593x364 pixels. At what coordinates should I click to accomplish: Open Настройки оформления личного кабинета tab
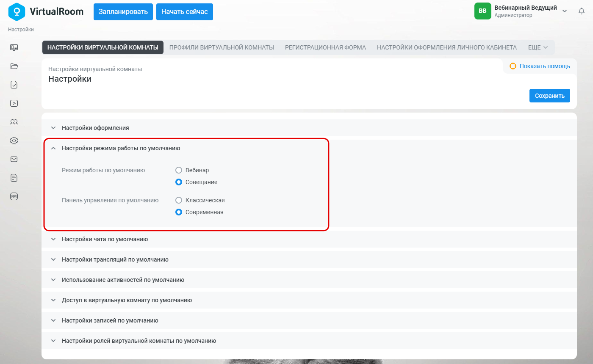coord(447,47)
